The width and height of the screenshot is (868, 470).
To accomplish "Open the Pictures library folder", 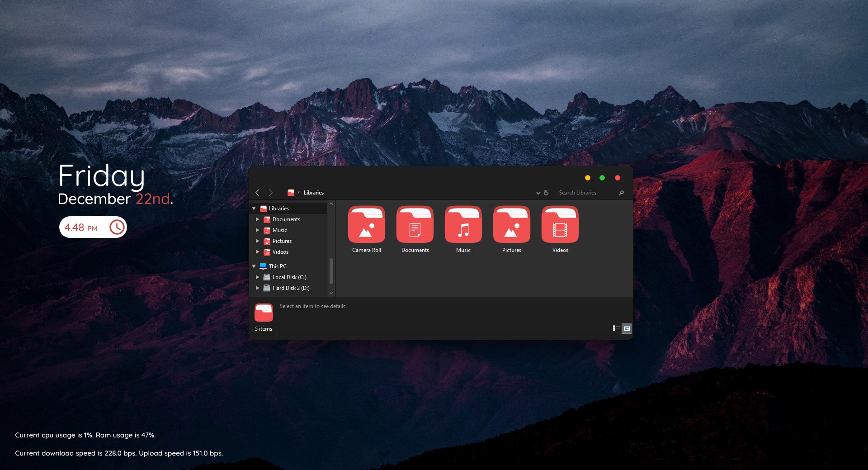I will (511, 225).
